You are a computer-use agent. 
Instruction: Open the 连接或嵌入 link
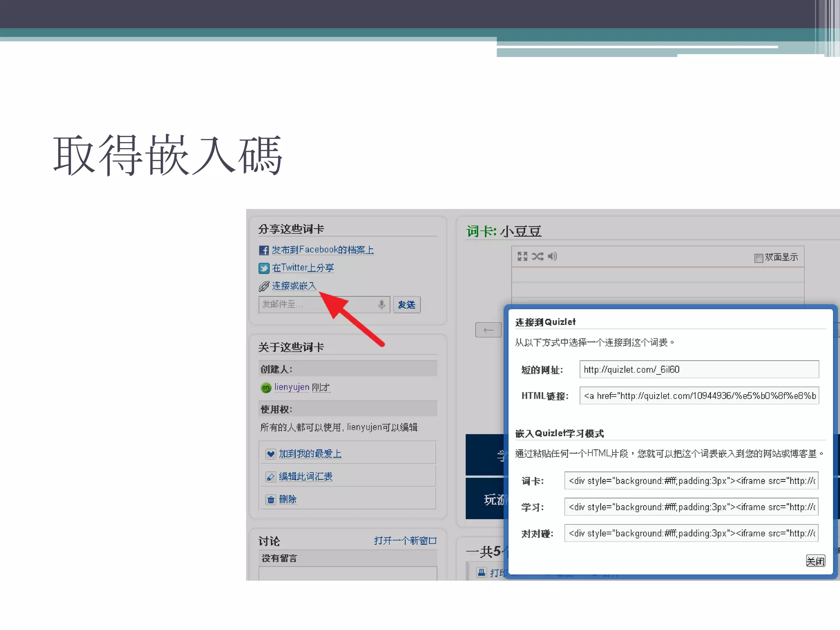[x=294, y=286]
